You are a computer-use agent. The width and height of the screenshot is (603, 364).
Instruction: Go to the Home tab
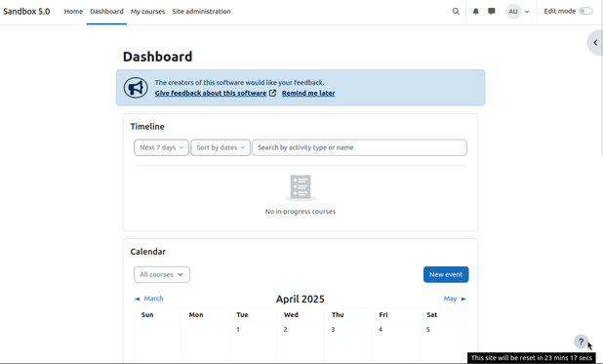pyautogui.click(x=73, y=12)
